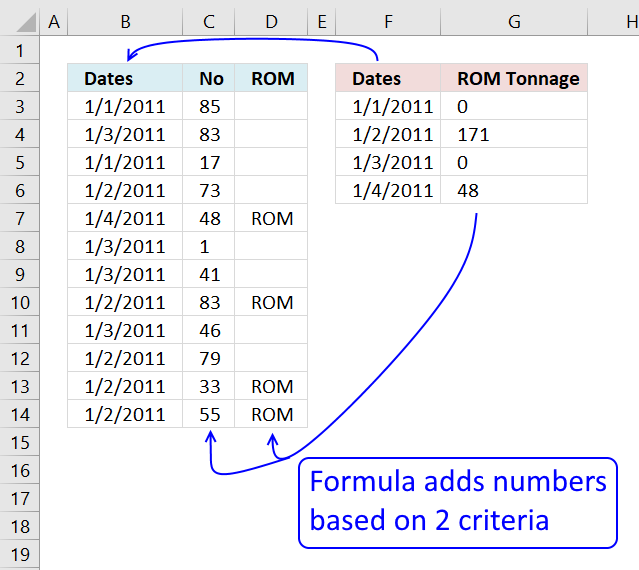Select cell F4 showing 1/2/2011
639x570 pixels.
click(x=388, y=134)
